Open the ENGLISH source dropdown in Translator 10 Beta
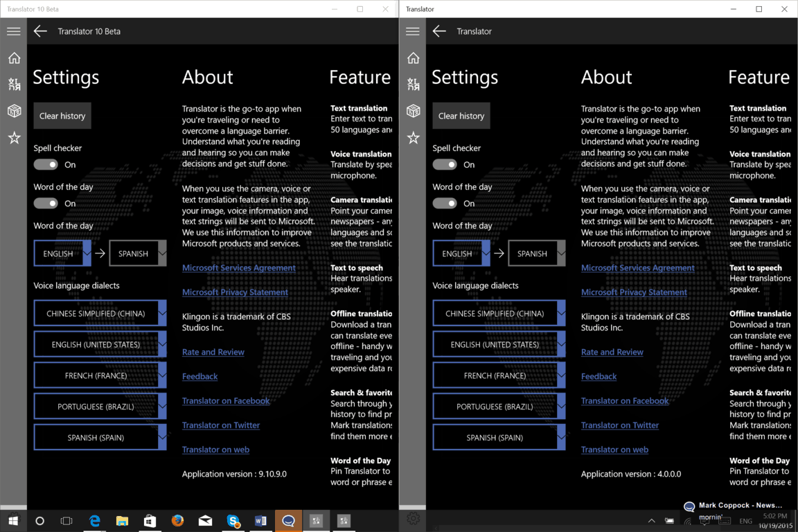 (62, 253)
